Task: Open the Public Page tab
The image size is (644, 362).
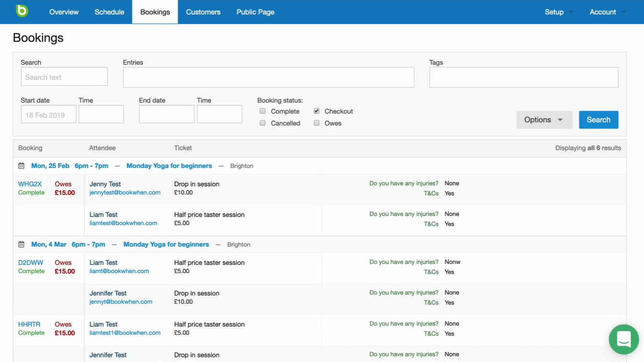Action: (255, 12)
